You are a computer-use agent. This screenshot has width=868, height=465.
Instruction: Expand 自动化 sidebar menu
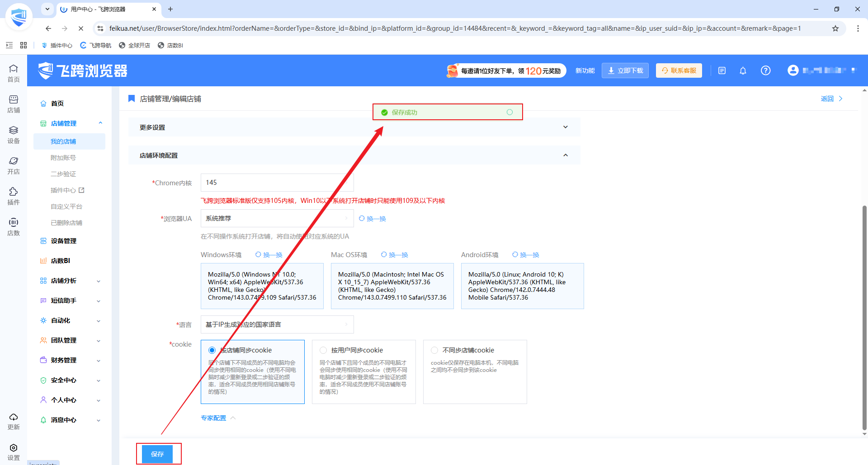tap(70, 320)
